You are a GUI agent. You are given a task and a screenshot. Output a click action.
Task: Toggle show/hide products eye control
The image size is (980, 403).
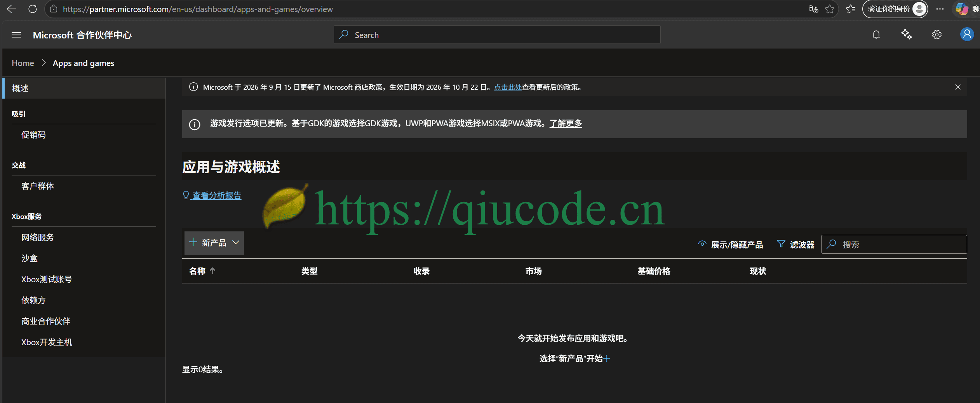pyautogui.click(x=730, y=245)
